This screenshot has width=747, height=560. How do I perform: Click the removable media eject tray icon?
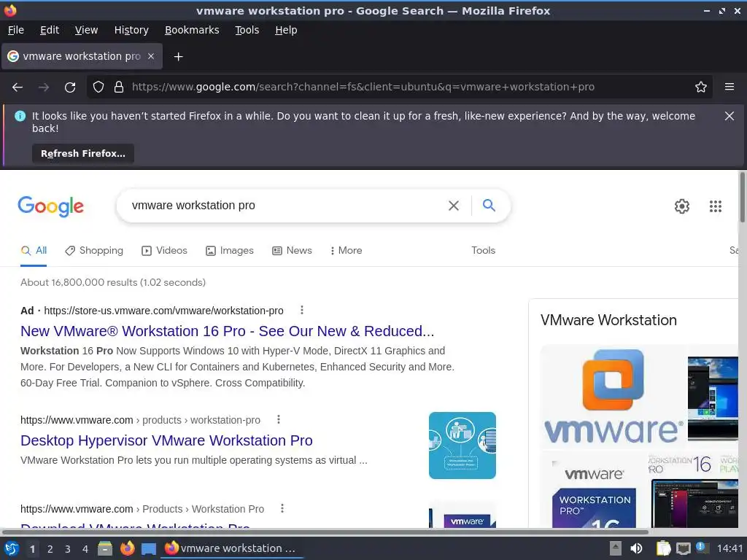point(616,548)
